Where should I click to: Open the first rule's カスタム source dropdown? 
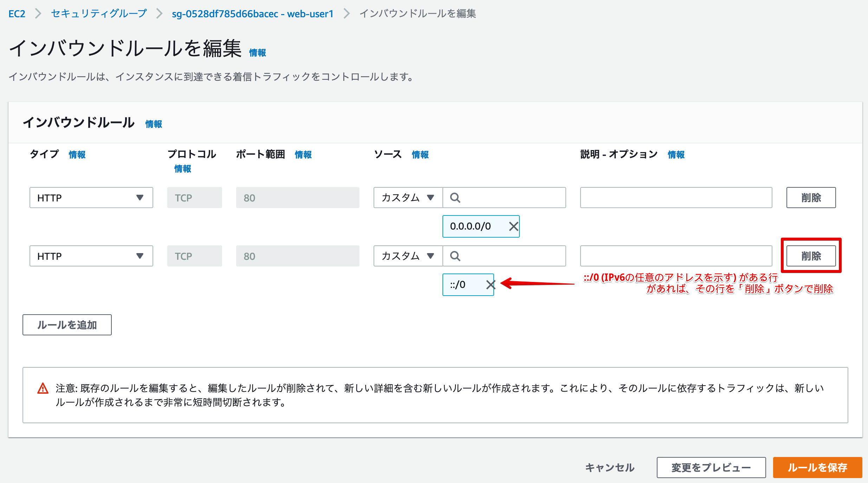click(408, 198)
